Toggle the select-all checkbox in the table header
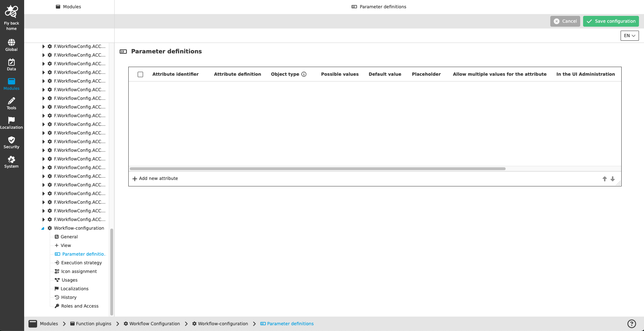This screenshot has height=331, width=644. click(x=140, y=74)
